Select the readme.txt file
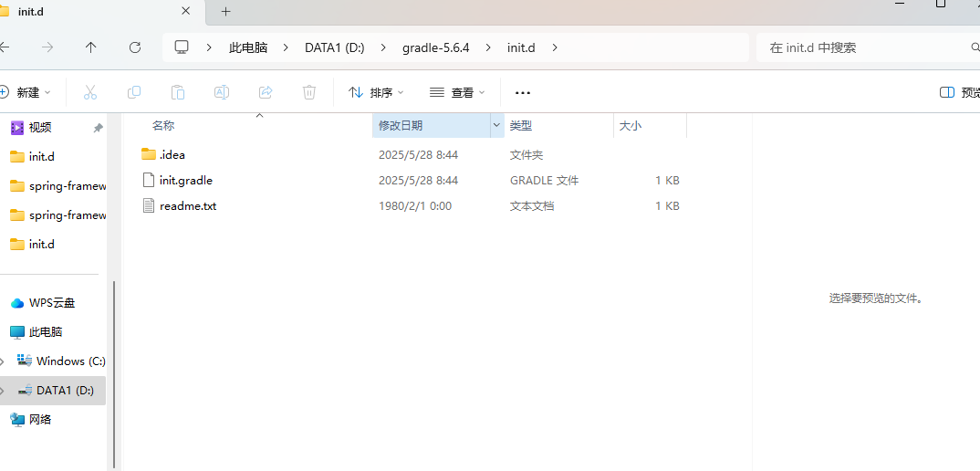This screenshot has height=471, width=980. [x=180, y=205]
